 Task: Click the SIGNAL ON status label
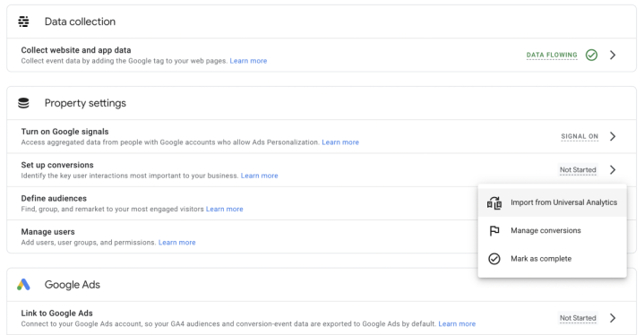[580, 136]
